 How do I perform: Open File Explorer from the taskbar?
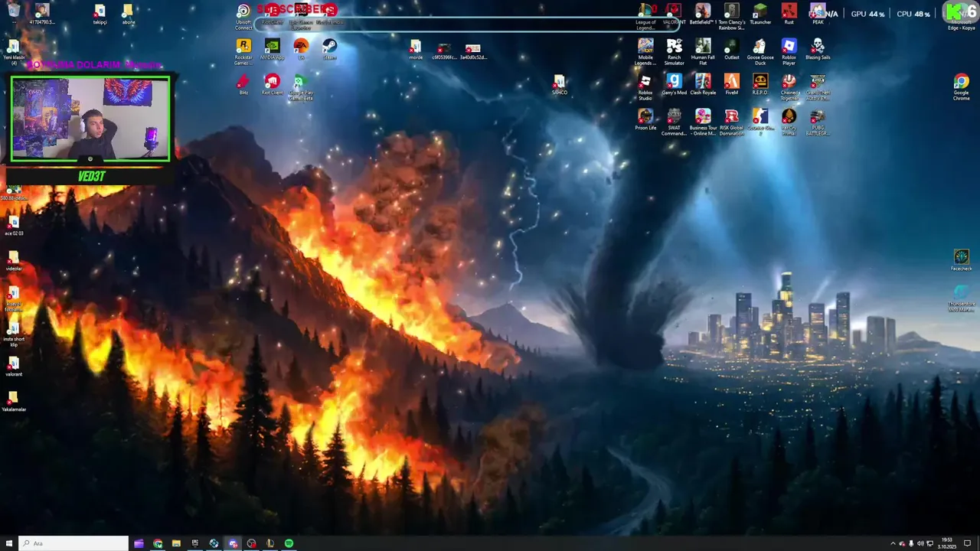(x=176, y=543)
